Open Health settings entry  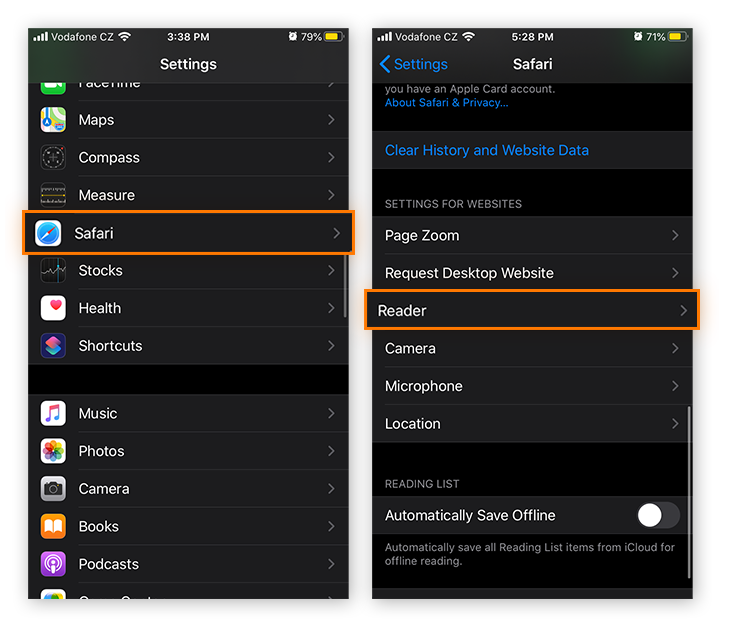(x=188, y=308)
